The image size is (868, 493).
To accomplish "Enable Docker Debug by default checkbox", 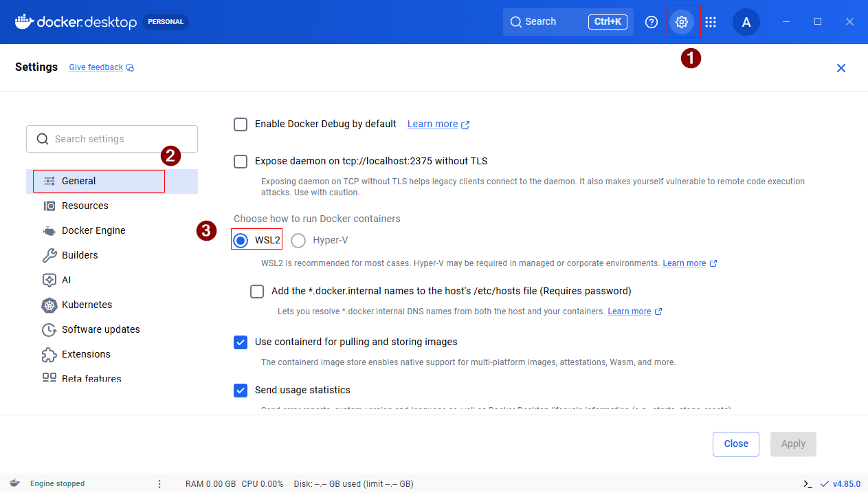I will point(241,124).
